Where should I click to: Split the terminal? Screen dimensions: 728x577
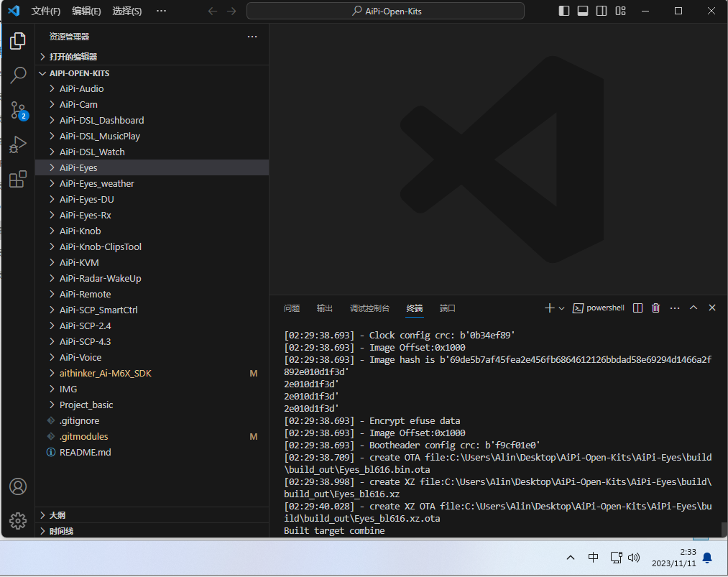637,308
